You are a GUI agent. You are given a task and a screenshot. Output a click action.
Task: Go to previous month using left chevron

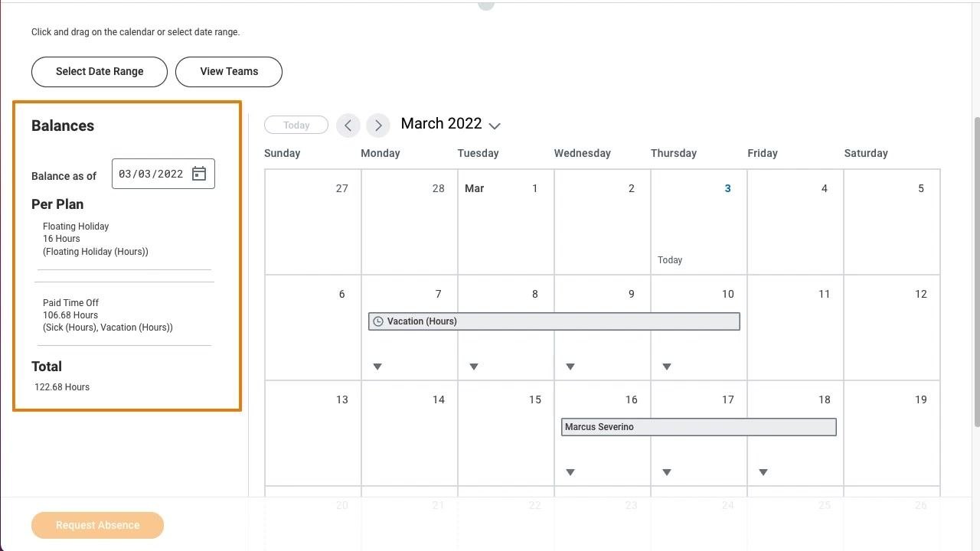pos(348,126)
